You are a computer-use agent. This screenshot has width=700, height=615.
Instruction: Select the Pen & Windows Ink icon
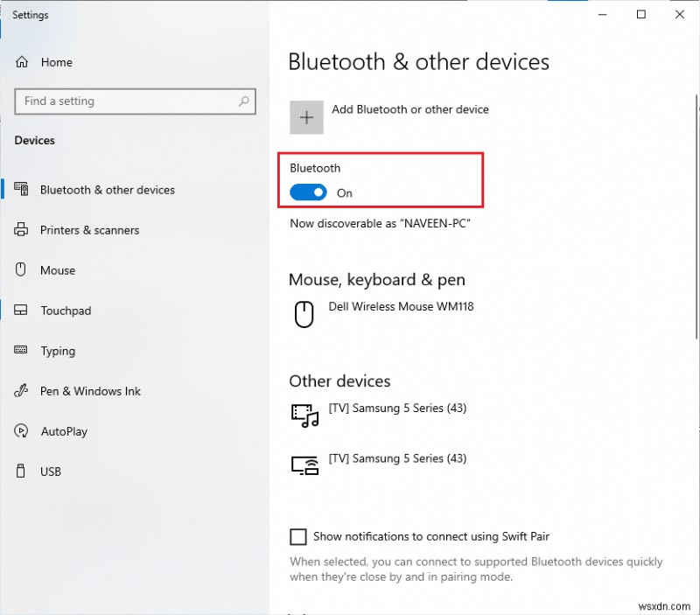point(20,391)
